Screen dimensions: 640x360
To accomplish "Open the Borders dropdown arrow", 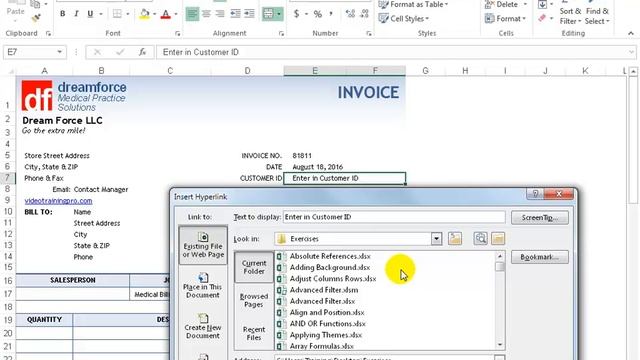I will [128, 14].
